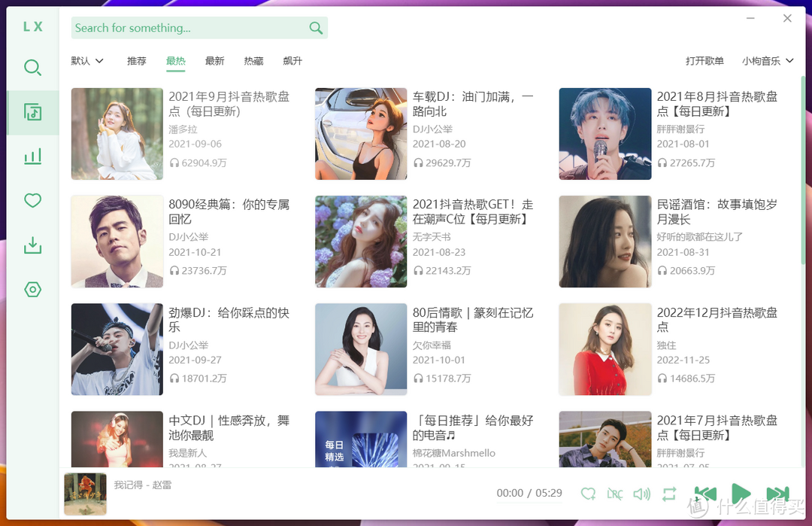
Task: Skip to the next track
Action: tap(778, 494)
